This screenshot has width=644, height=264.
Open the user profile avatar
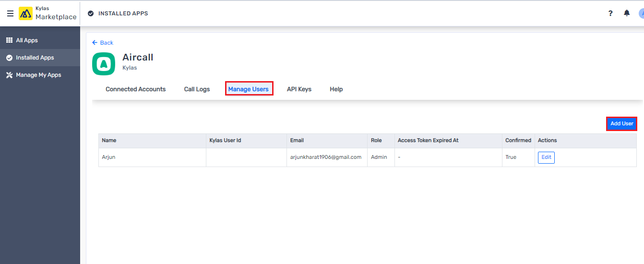(641, 13)
